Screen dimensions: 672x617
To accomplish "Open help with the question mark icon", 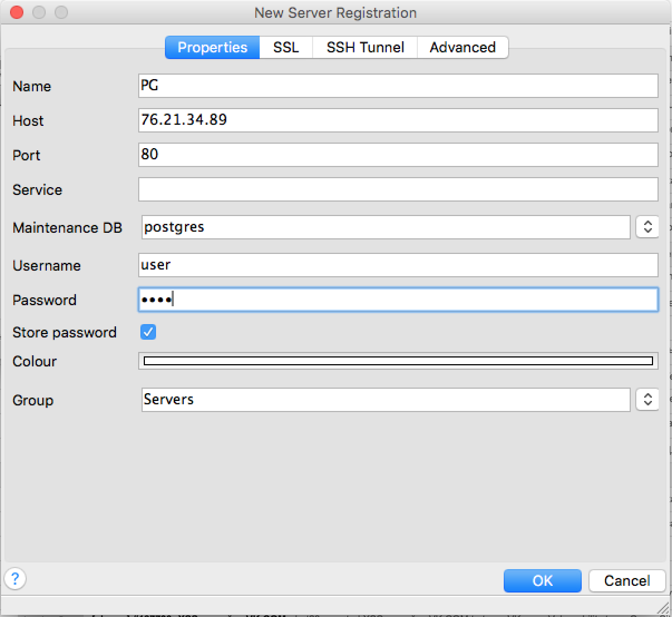I will click(x=15, y=579).
